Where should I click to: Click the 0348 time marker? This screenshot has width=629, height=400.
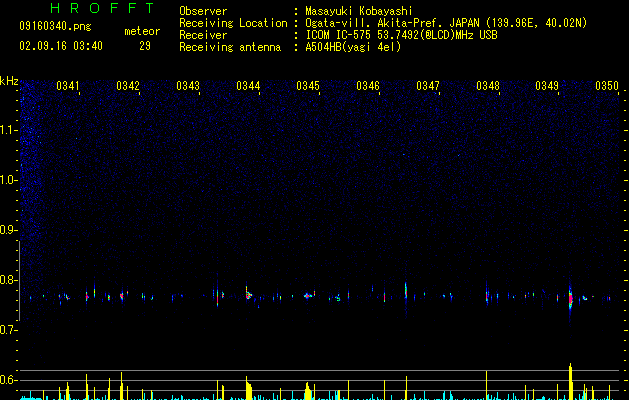(488, 86)
